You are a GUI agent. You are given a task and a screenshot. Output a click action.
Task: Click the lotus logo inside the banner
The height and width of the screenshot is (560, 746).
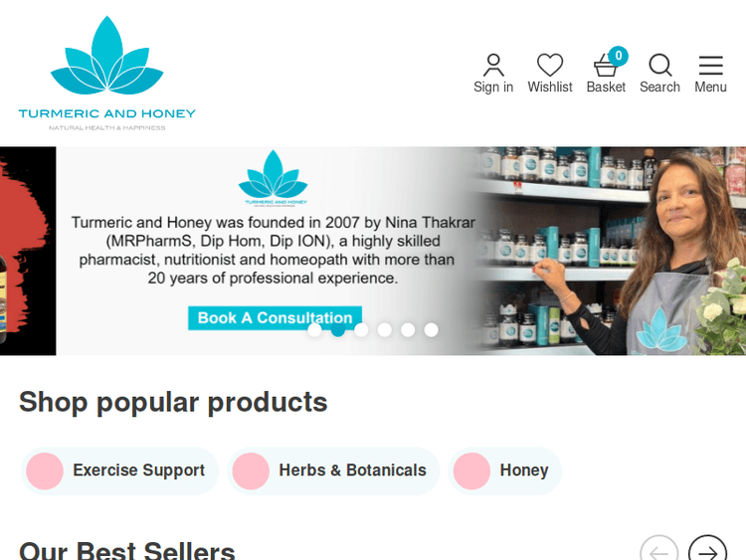coord(274,178)
